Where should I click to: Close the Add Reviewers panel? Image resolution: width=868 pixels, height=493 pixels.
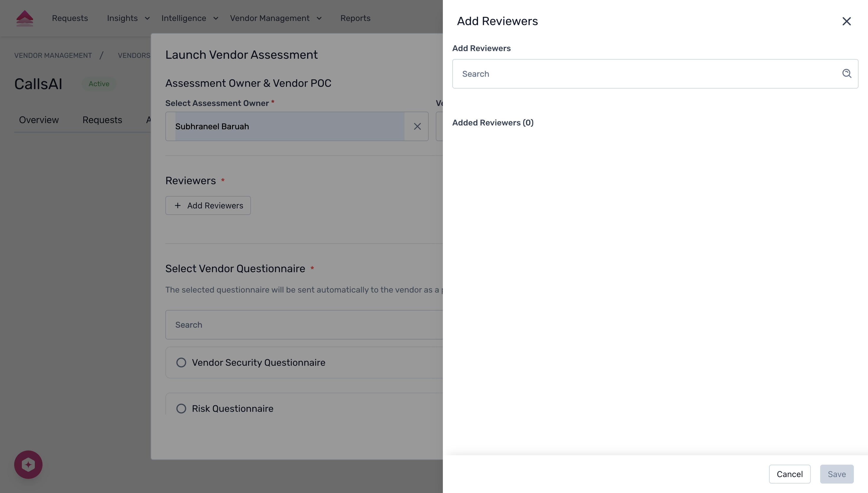(847, 21)
